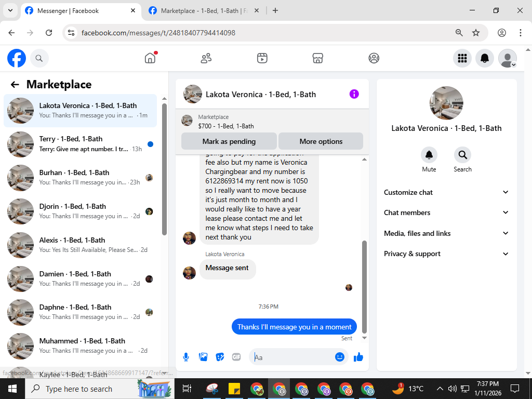Viewport: 532px width, 399px height.
Task: Go to the Home feed icon
Action: pyautogui.click(x=150, y=58)
